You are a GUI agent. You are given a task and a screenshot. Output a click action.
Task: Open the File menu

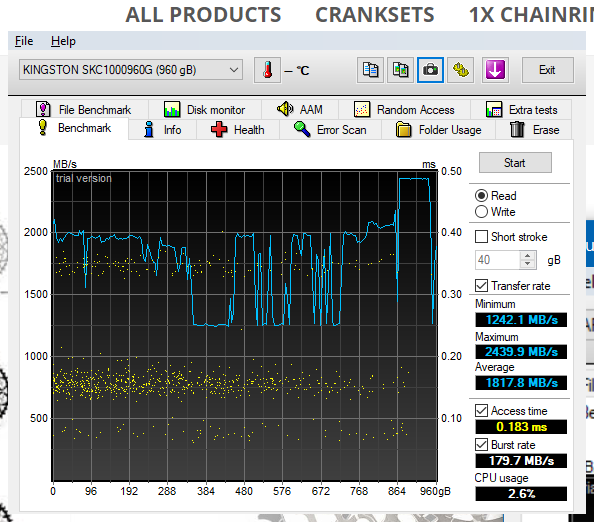click(24, 41)
